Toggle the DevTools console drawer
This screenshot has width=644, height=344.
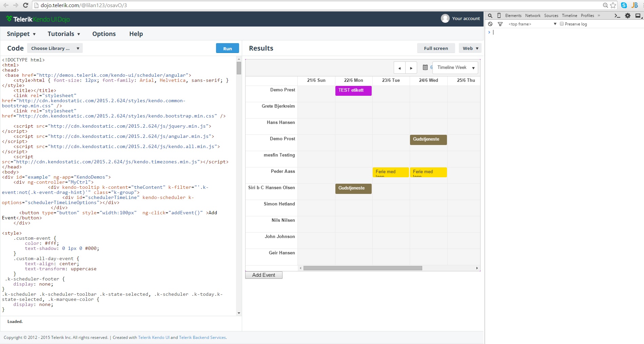pos(617,16)
